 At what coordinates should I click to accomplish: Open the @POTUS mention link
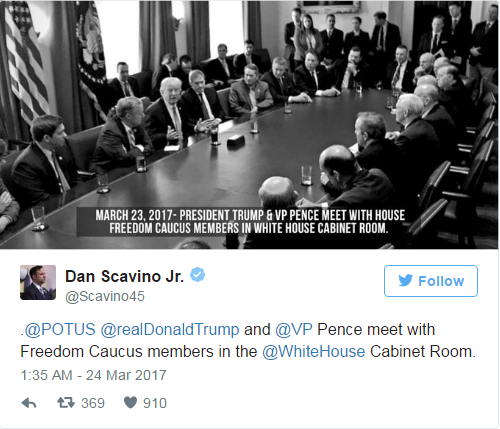pos(60,330)
